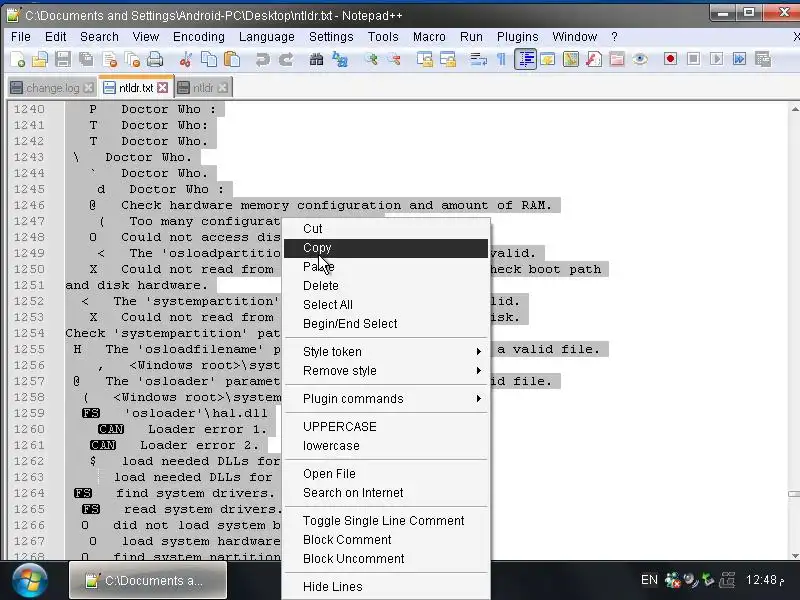Click the Replace toolbar icon
This screenshot has height=600, width=800.
tap(340, 60)
